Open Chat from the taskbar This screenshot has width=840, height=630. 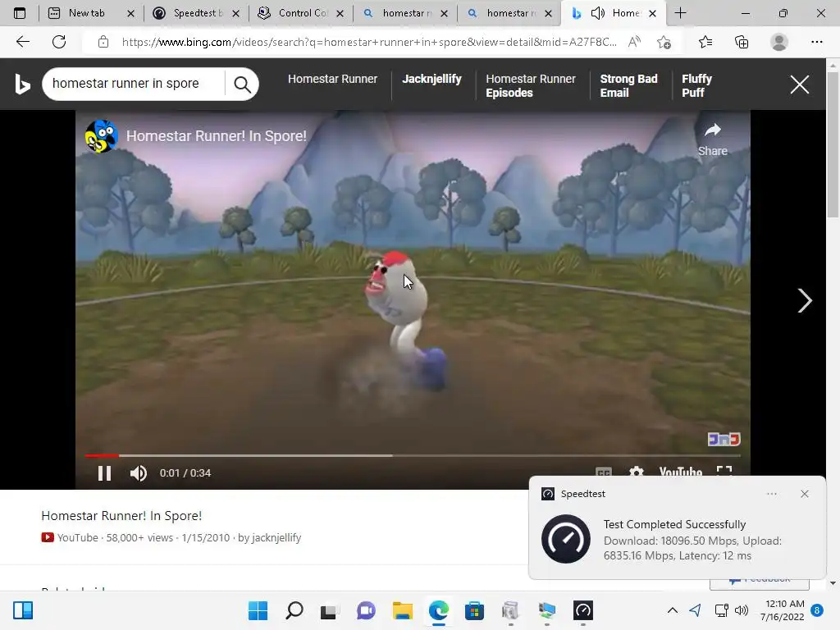coord(366,610)
